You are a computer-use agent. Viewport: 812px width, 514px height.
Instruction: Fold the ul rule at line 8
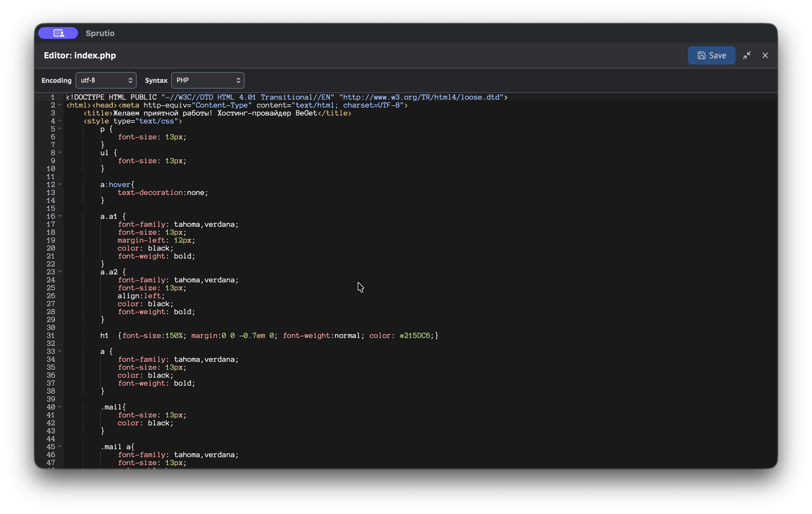[x=60, y=153]
